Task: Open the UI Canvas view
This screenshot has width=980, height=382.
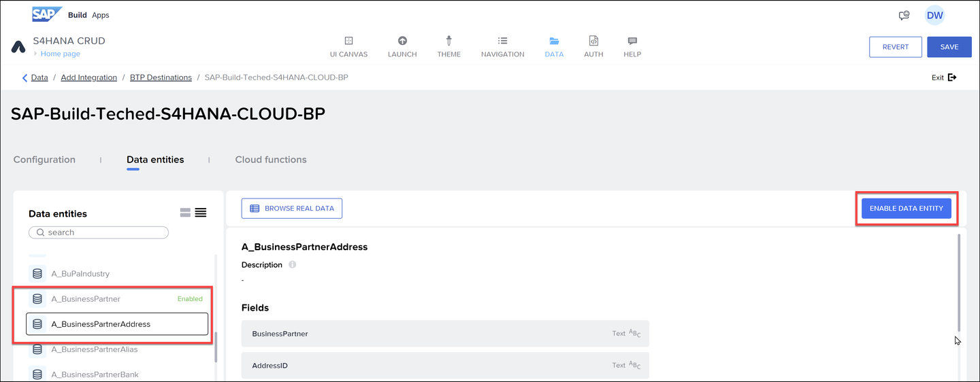Action: (x=348, y=47)
